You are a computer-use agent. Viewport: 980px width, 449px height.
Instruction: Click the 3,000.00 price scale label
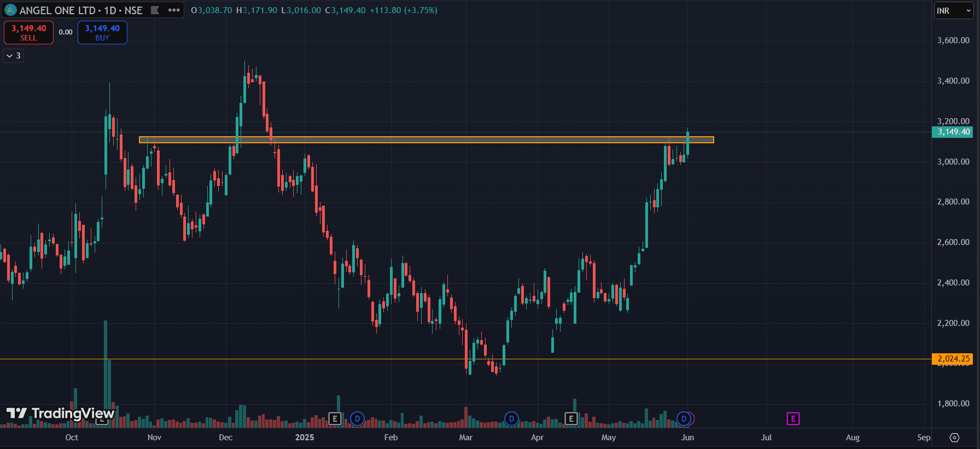click(x=953, y=162)
